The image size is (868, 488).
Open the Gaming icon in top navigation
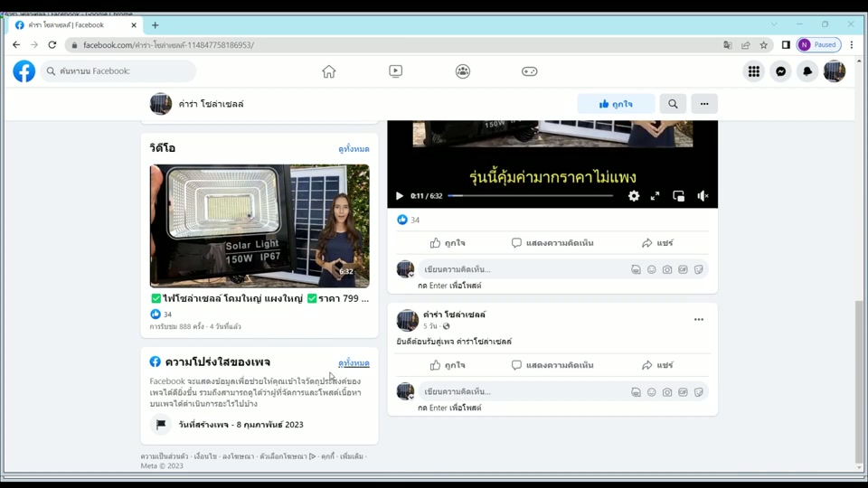pos(529,71)
